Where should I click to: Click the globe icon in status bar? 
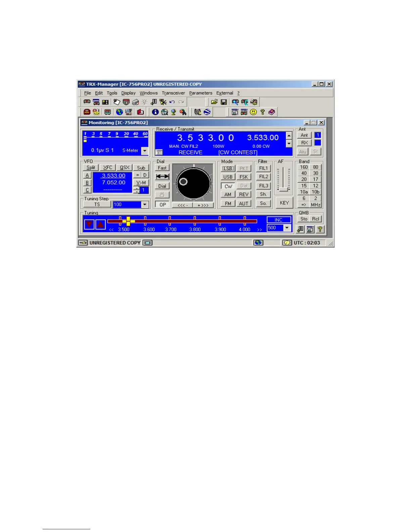point(258,242)
